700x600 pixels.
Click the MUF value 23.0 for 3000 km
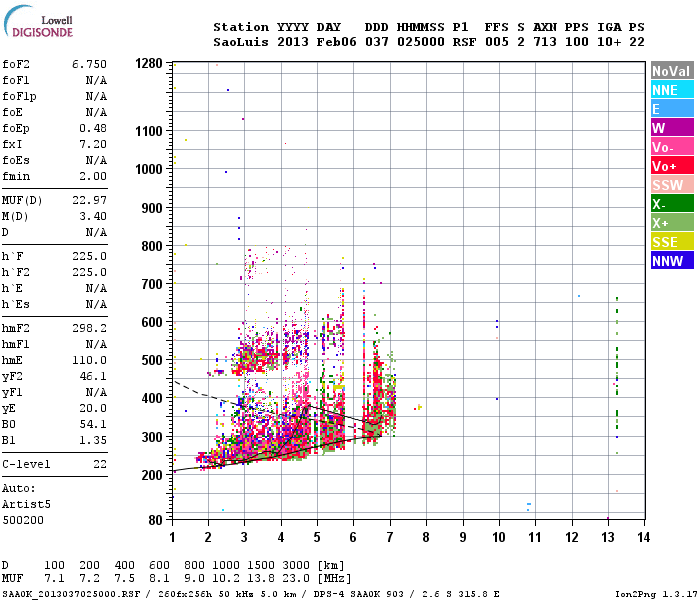(x=296, y=579)
